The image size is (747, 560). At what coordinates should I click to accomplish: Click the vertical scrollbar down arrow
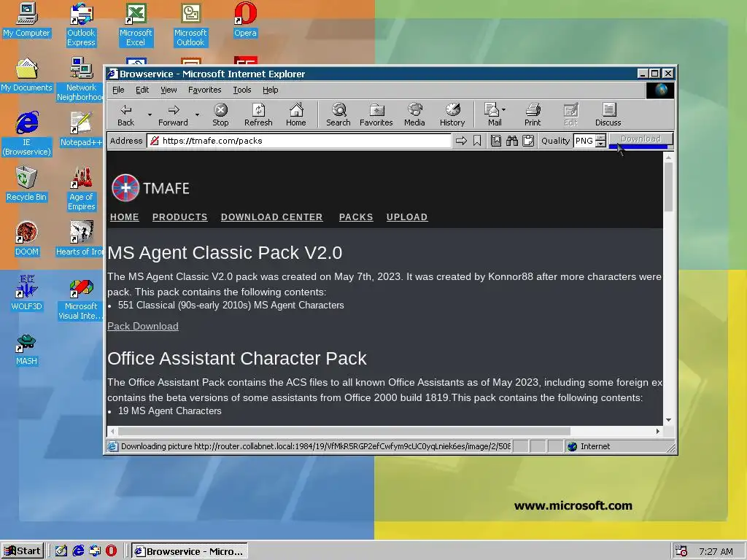668,420
